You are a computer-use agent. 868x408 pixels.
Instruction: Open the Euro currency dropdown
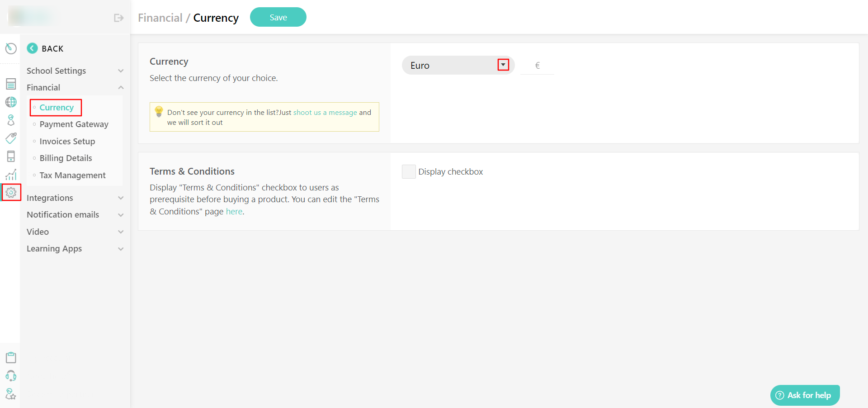(x=503, y=65)
